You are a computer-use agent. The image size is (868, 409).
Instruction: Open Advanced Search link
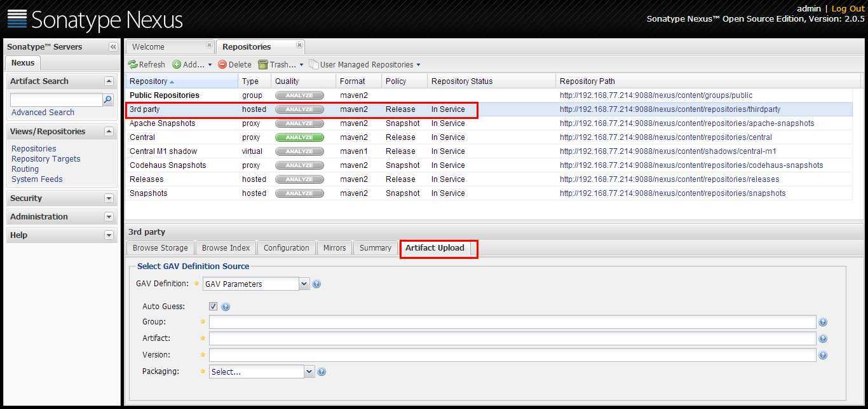[x=43, y=112]
